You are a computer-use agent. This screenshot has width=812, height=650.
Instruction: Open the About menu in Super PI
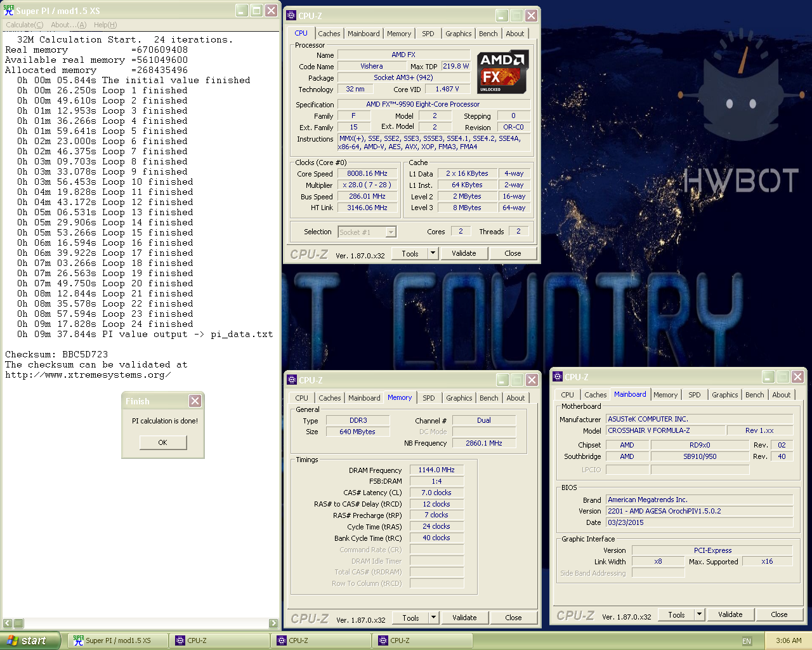pos(69,25)
